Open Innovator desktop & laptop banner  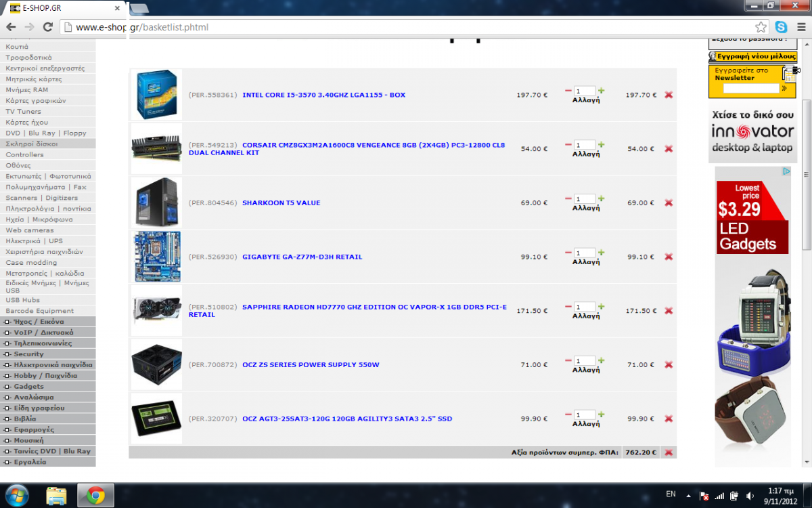coord(752,133)
